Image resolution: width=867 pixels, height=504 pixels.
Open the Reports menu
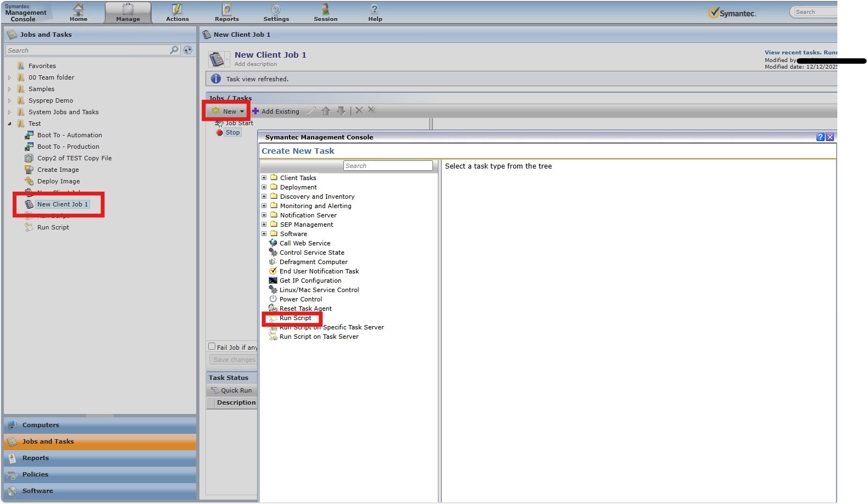[226, 12]
